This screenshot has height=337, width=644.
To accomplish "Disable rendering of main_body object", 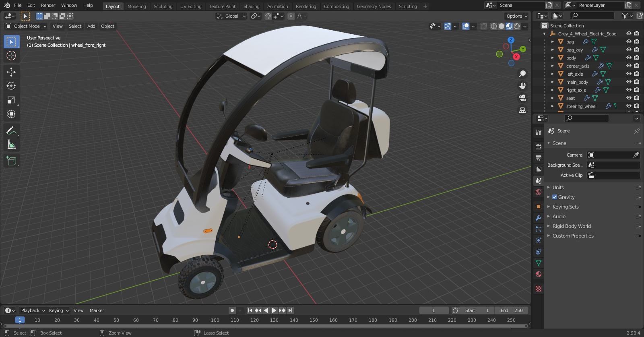I will [x=636, y=82].
